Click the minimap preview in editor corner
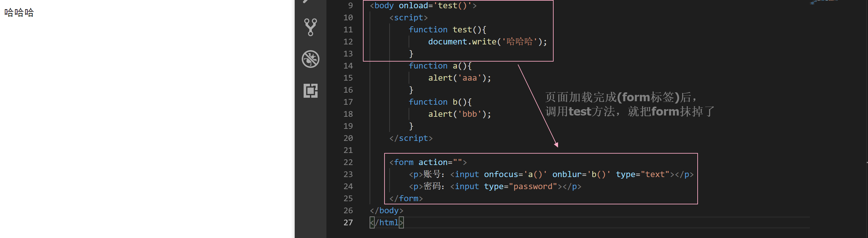Viewport: 868px width, 238px height. coord(824,2)
